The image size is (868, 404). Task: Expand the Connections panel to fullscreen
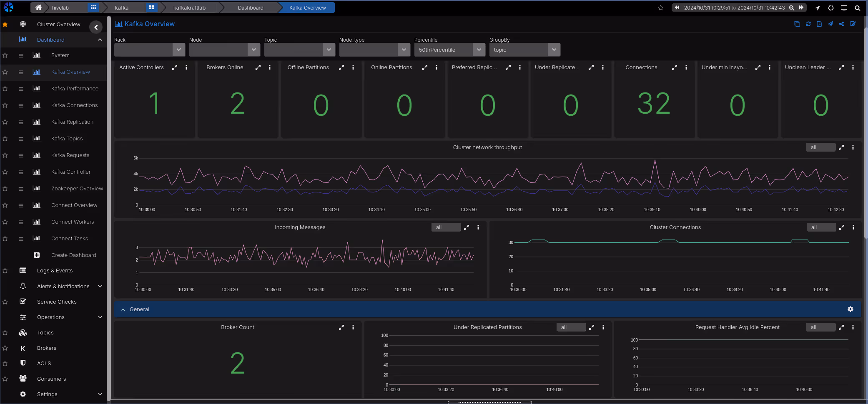(x=674, y=67)
